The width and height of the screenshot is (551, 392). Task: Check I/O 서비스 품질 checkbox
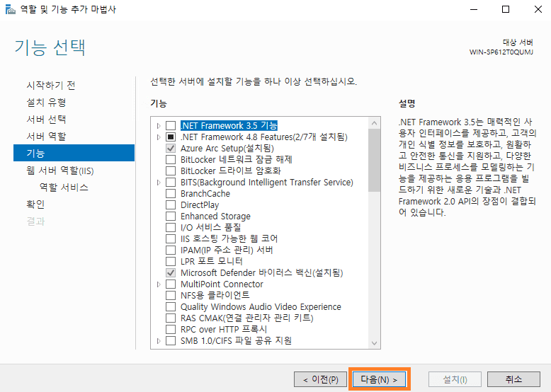[x=171, y=227]
